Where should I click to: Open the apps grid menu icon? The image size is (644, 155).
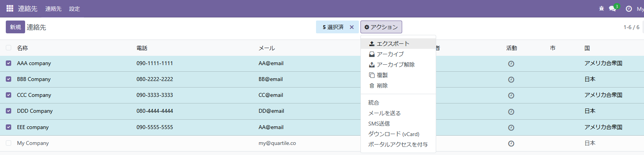(10, 9)
